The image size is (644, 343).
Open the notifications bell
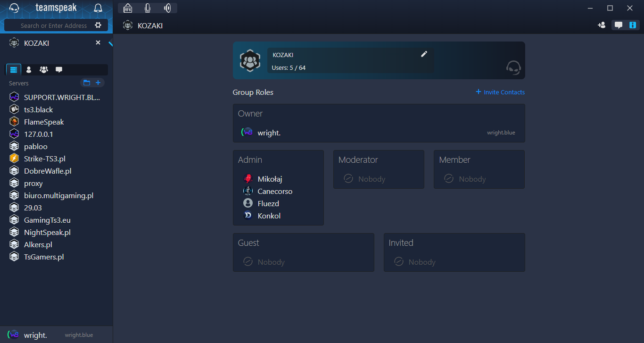tap(98, 8)
